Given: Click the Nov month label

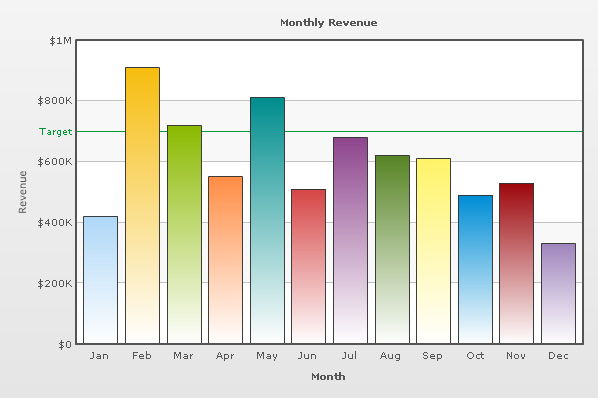Looking at the screenshot, I should click(516, 356).
